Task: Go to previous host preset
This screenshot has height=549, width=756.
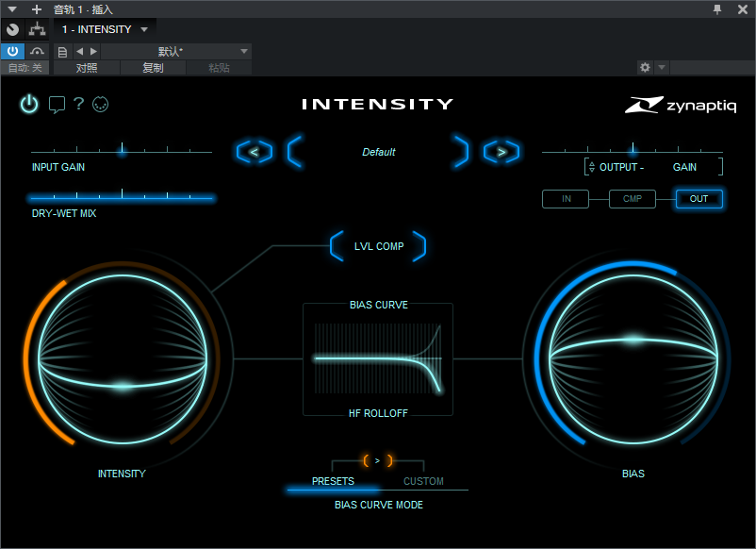Action: (79, 51)
